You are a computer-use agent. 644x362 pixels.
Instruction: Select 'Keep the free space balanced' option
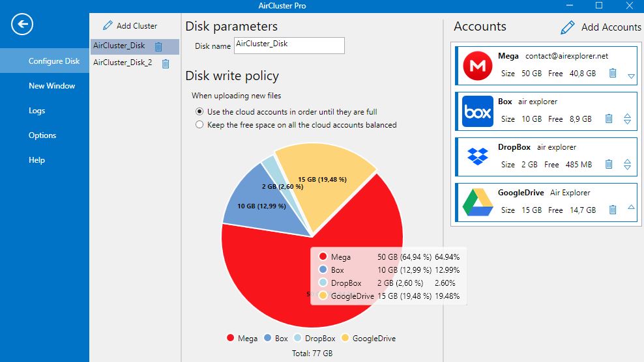pos(199,125)
